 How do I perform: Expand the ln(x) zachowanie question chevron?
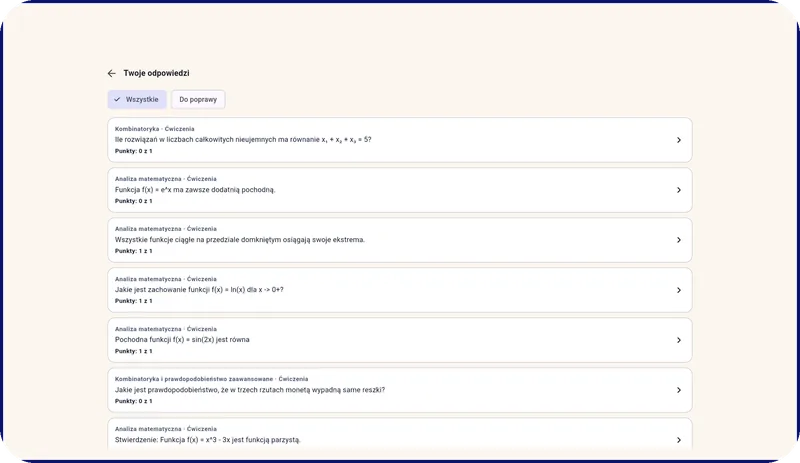(679, 290)
